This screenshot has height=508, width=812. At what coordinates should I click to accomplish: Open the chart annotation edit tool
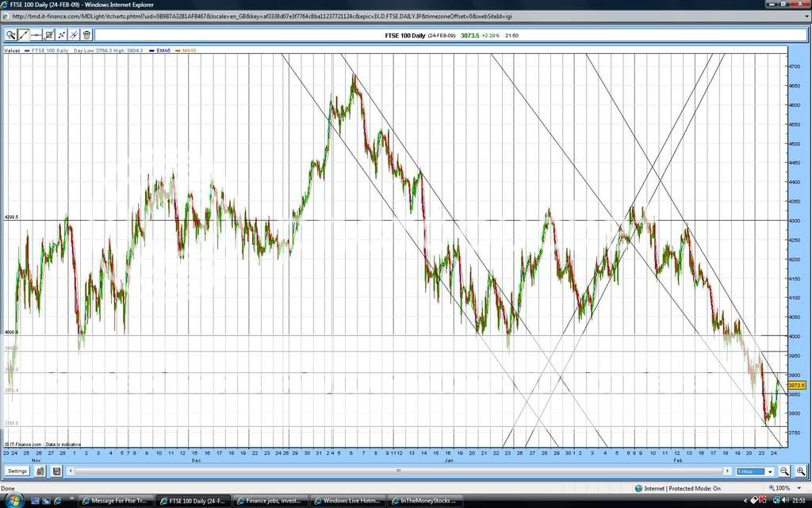48,35
